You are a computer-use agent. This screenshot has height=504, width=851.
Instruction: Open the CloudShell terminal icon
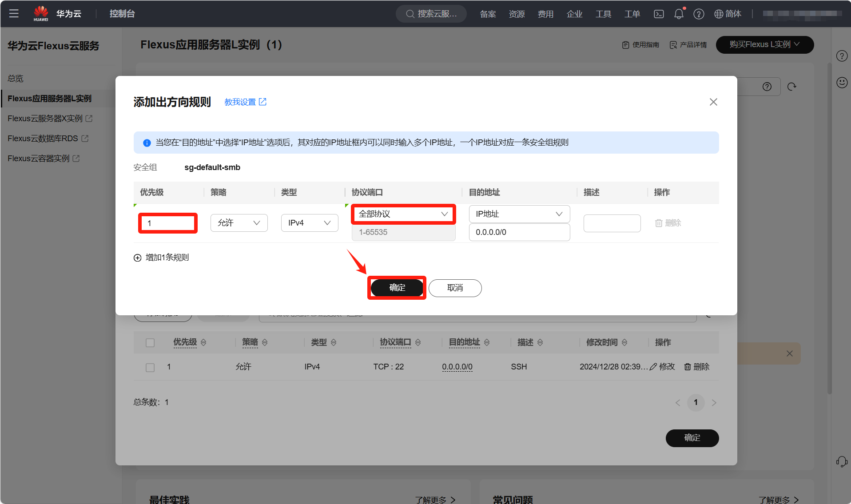659,14
